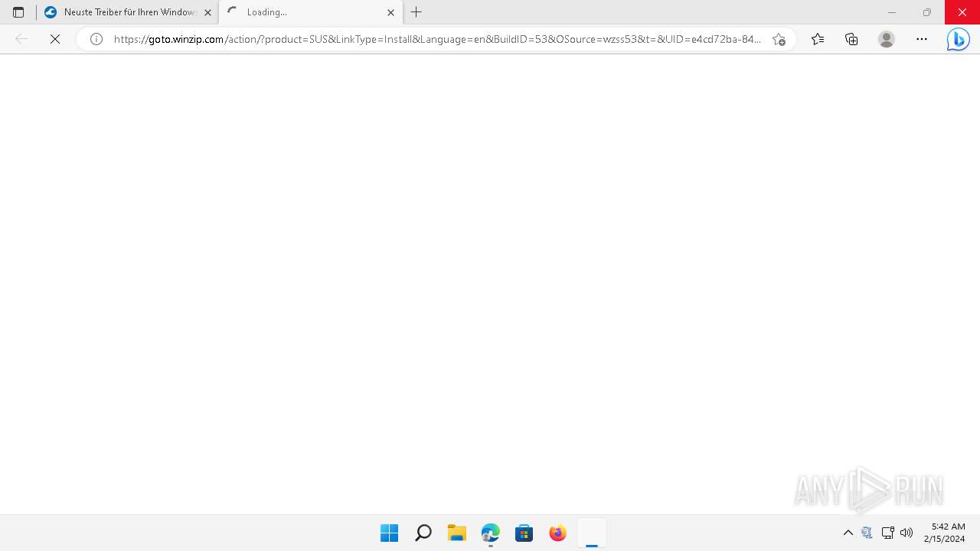Click Microsoft Edge taskbar icon

pyautogui.click(x=491, y=533)
